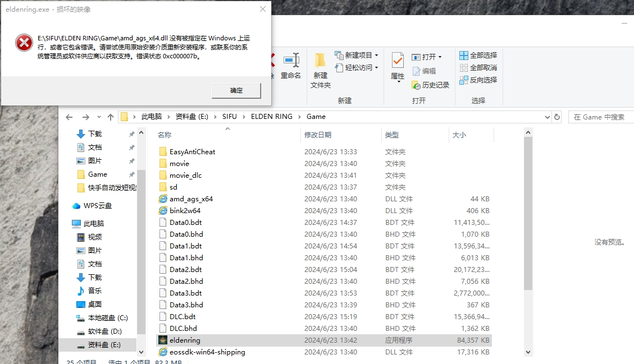The height and width of the screenshot is (364, 634).
Task: Click the up-arrow navigation button
Action: (110, 117)
